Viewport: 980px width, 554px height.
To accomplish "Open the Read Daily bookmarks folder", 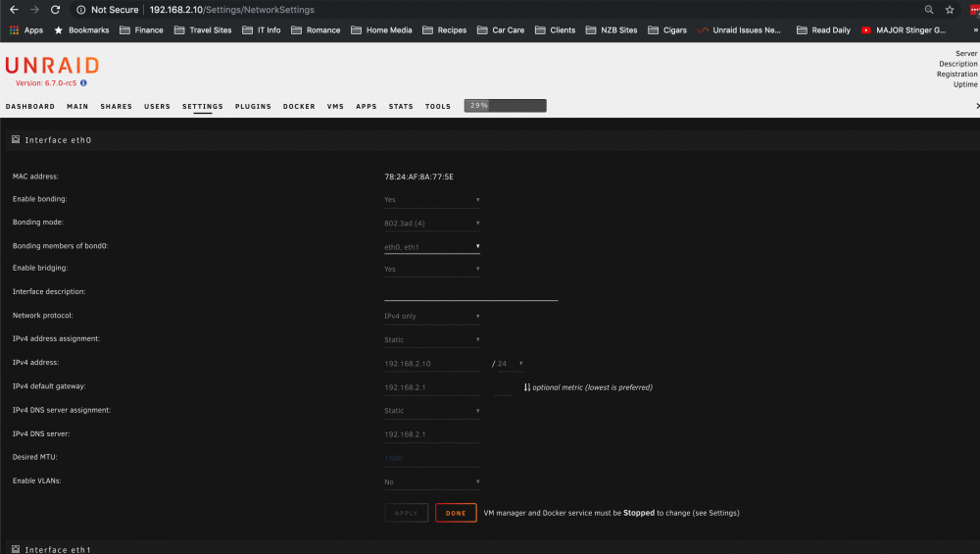I will click(x=824, y=30).
